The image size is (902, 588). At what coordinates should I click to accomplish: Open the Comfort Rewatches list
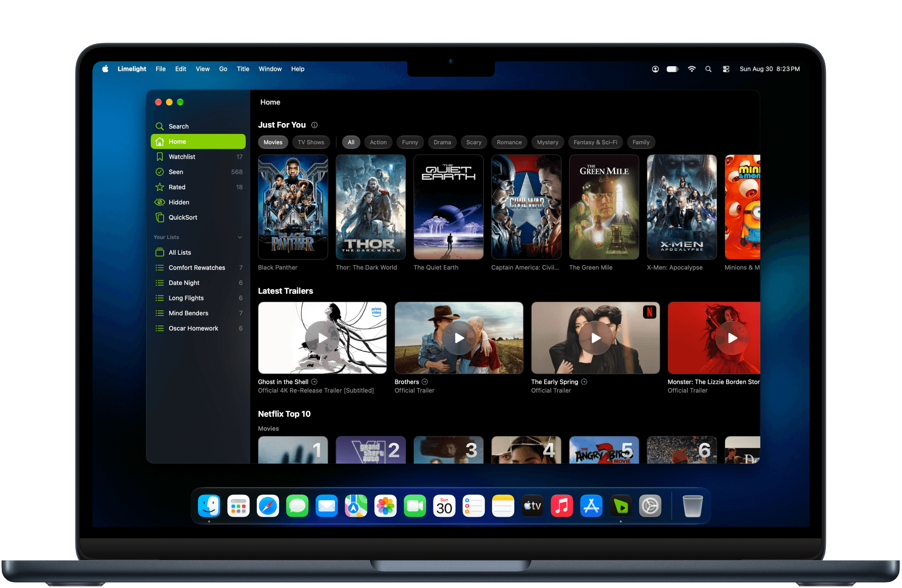(x=198, y=268)
